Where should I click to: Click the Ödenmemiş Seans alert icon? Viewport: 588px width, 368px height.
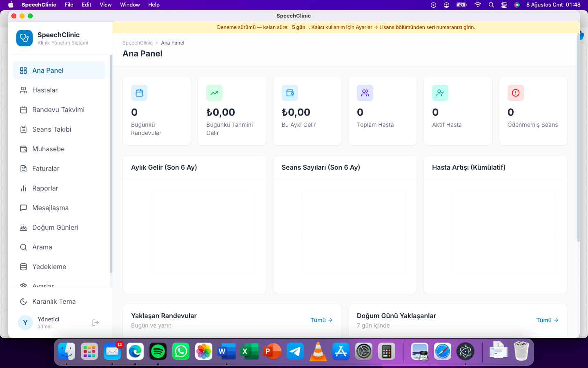tap(516, 93)
